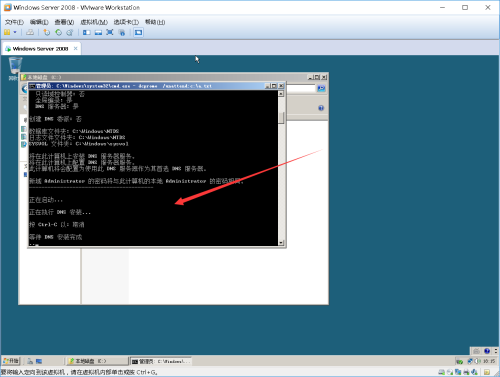Close the Windows Server 2008 tab
This screenshot has width=500, height=377.
pos(76,48)
